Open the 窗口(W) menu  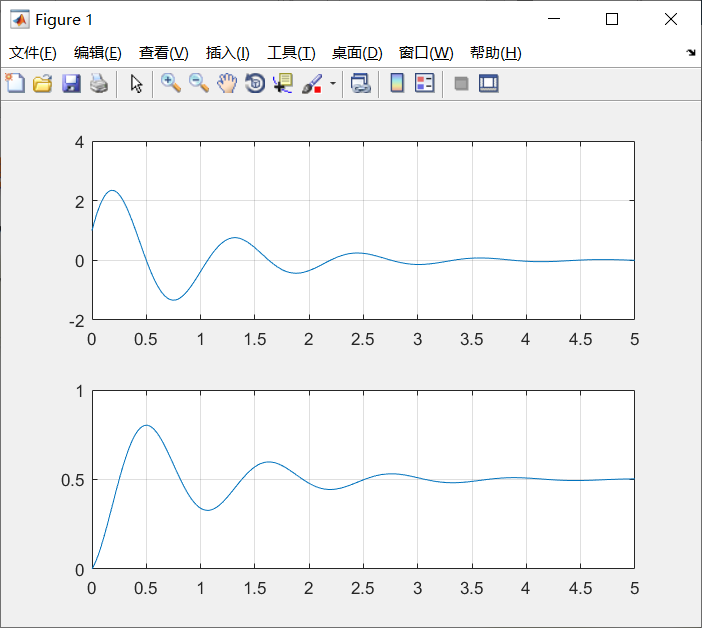pyautogui.click(x=426, y=53)
